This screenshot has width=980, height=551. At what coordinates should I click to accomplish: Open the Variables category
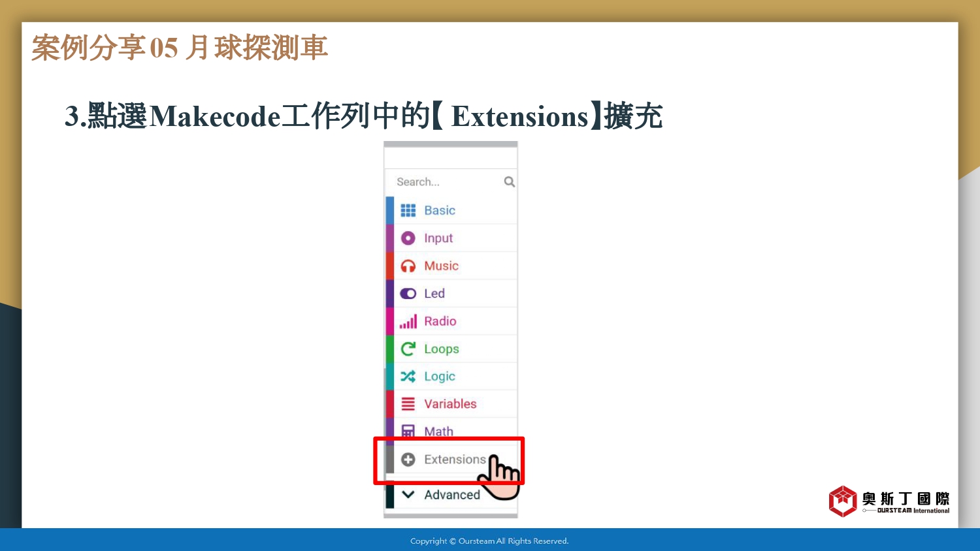point(451,404)
